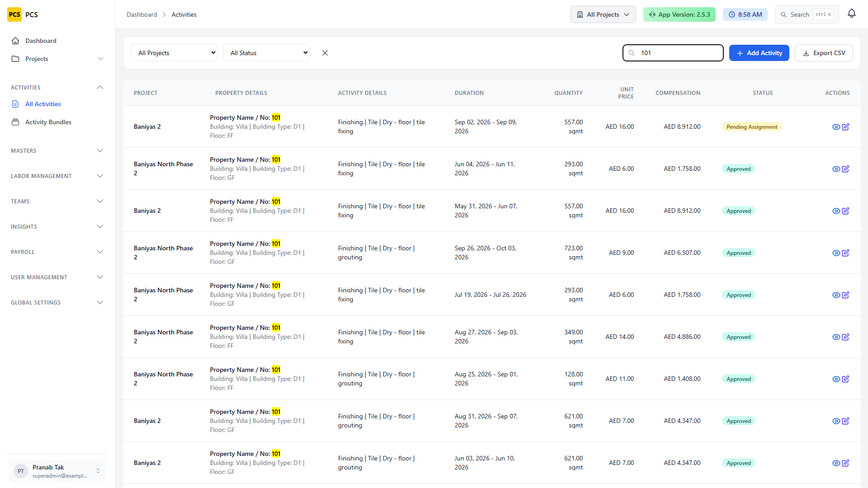Click Export CSV button

824,53
